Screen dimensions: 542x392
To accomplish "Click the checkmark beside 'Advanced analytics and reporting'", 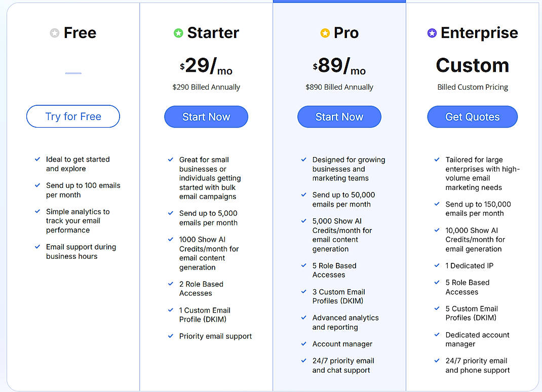I will click(x=303, y=318).
